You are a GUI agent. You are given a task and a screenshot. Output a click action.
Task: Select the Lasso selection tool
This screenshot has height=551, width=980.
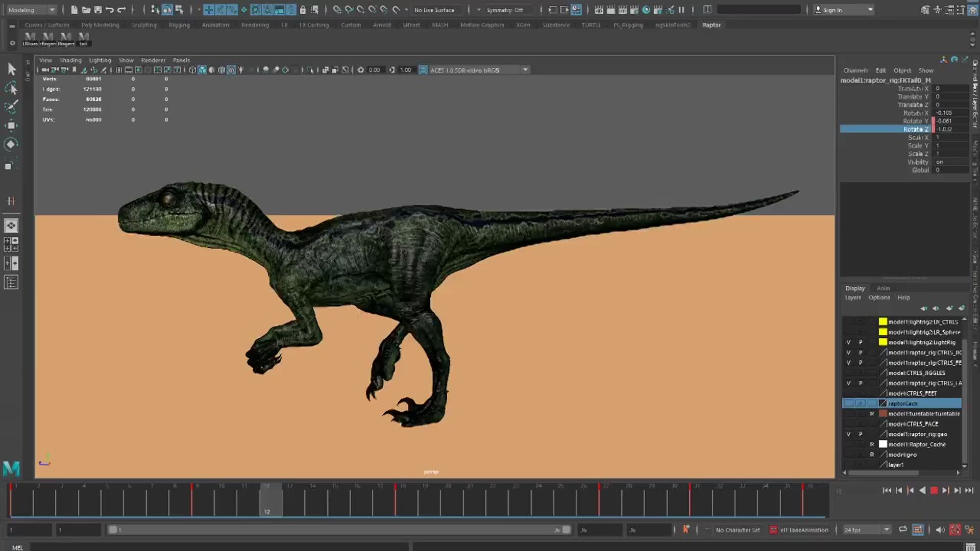coord(12,88)
